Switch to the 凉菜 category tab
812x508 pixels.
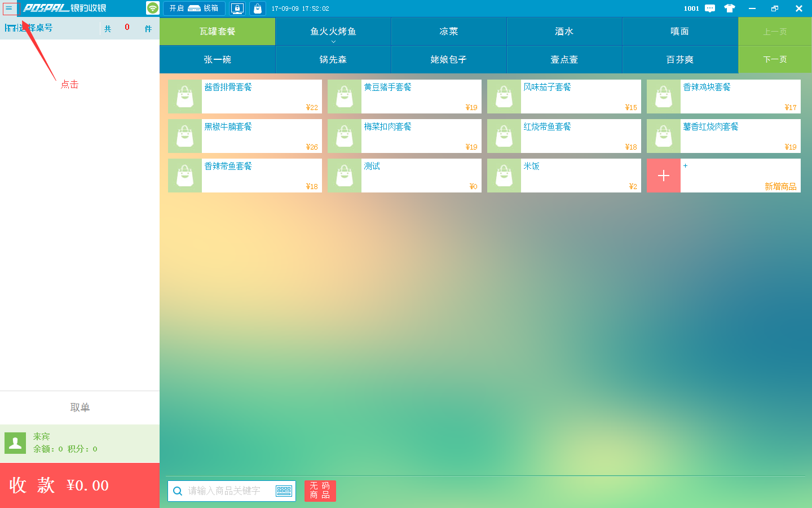point(449,32)
